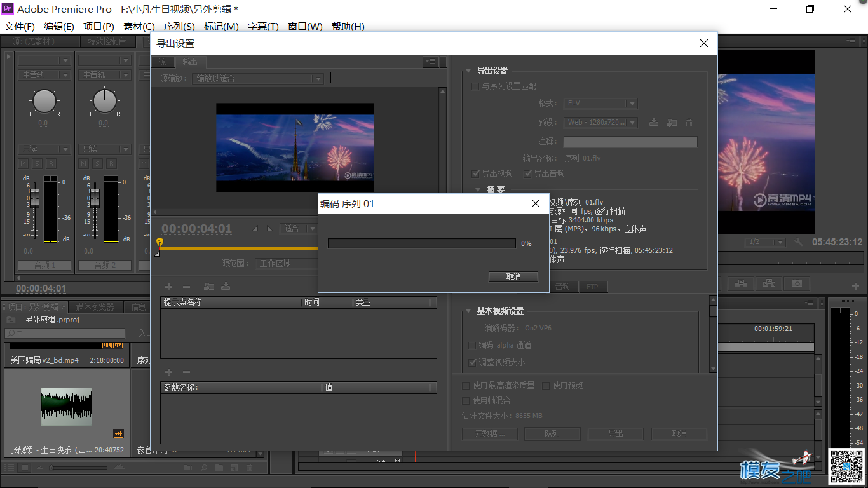Click the 元数据 button
Image resolution: width=868 pixels, height=488 pixels.
click(x=490, y=434)
